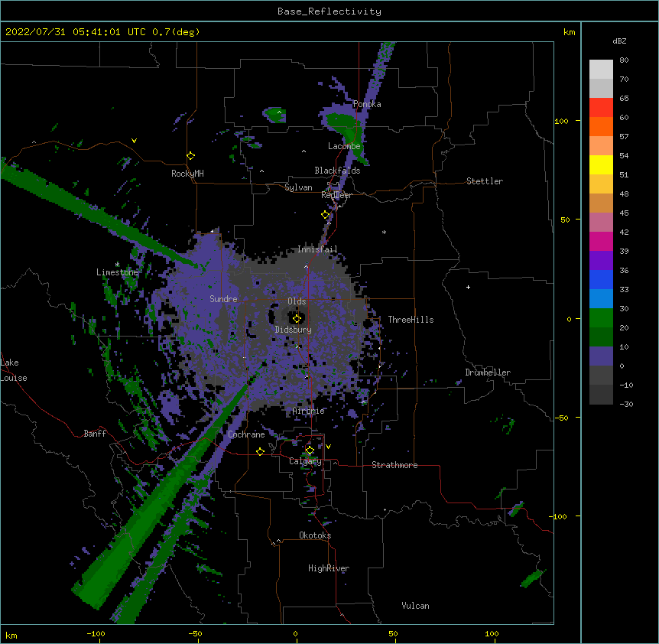Select the yellow V marker beside Calgary
This screenshot has width=659, height=644.
(328, 447)
